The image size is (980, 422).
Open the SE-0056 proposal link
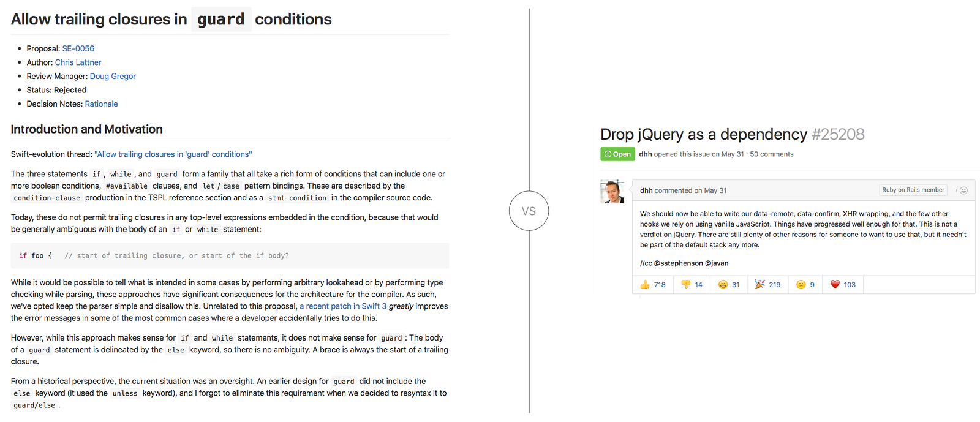click(78, 48)
